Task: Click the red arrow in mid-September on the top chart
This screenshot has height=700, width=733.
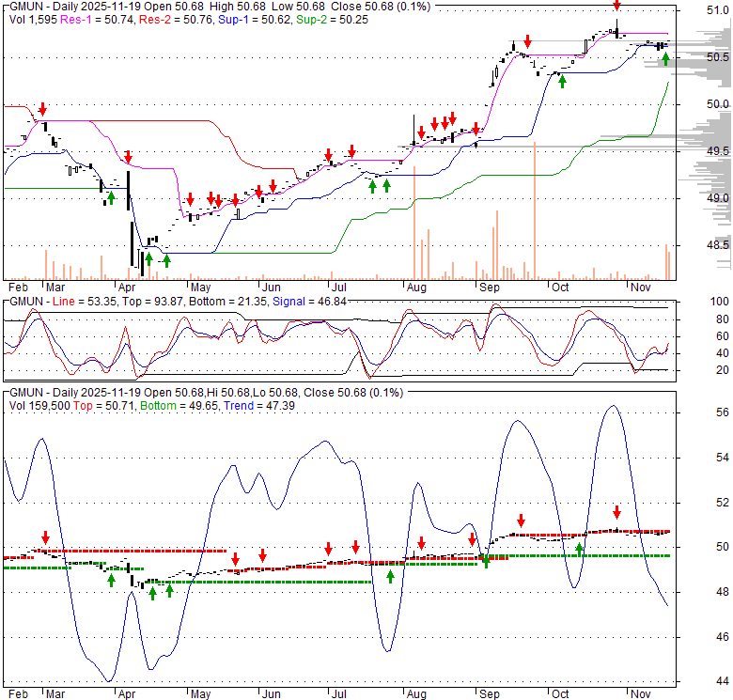Action: coord(528,41)
